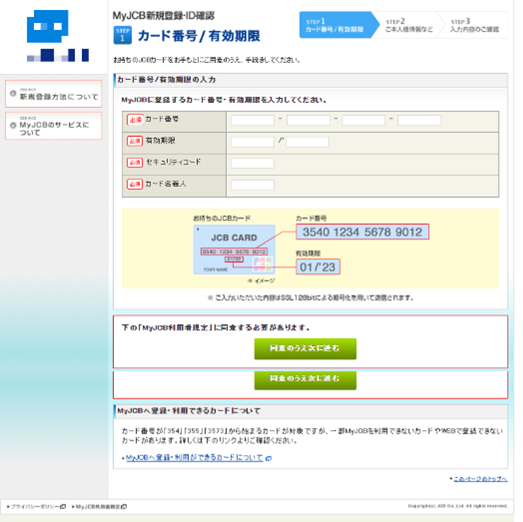Click the external-link icon after the card info link
Image resolution: width=523 pixels, height=522 pixels.
click(269, 458)
